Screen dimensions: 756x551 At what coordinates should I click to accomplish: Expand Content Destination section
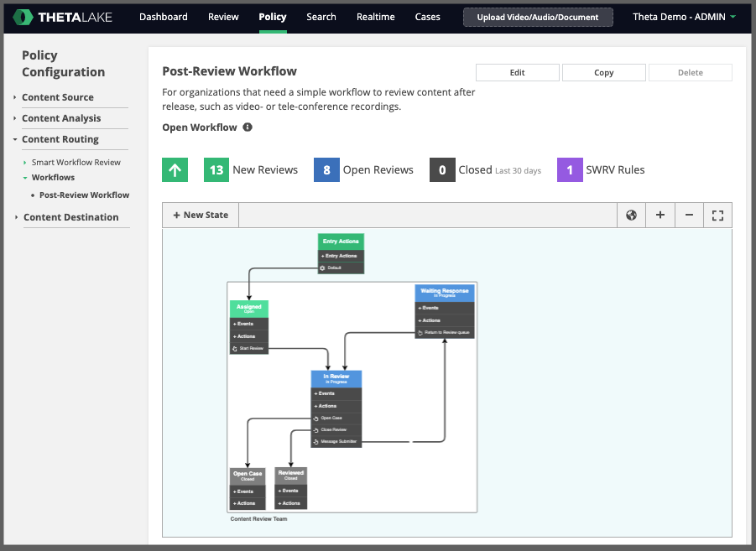16,217
